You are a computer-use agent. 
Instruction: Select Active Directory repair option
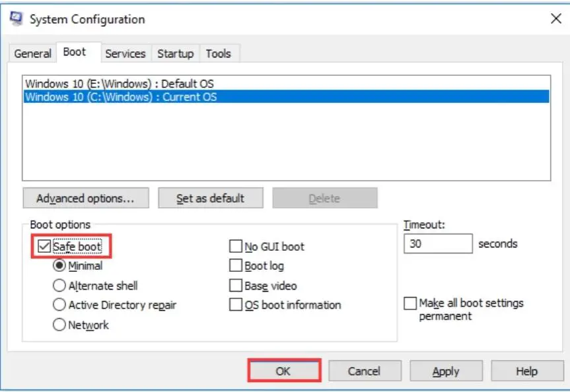pos(59,304)
